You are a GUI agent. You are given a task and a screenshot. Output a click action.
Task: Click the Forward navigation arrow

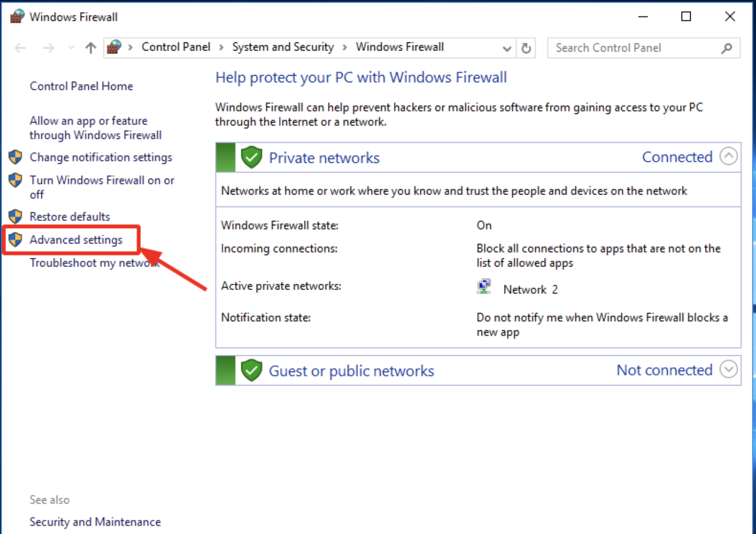point(48,48)
